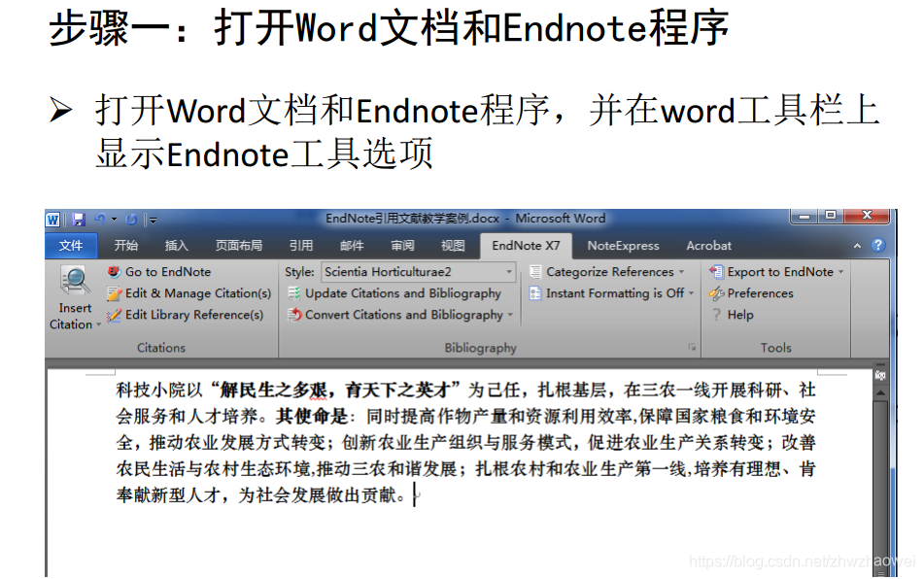Open Customize Quick Access Toolbar dropdown
Screen dimensions: 924x579
click(153, 221)
